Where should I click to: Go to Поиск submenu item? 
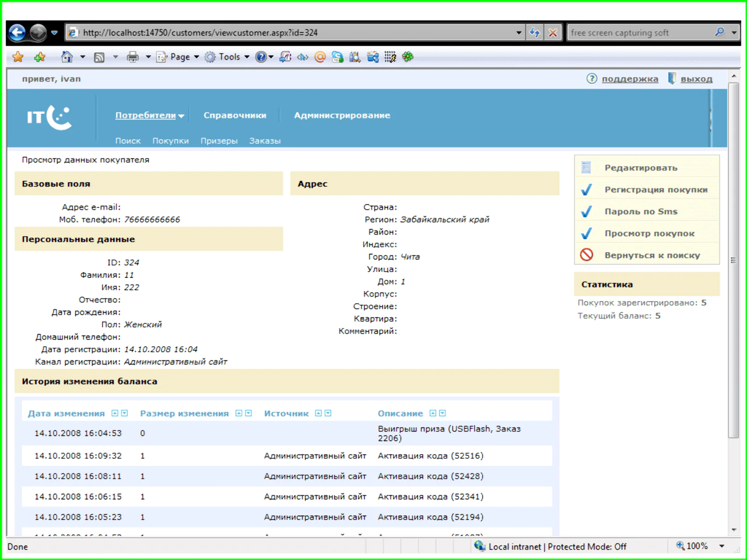(128, 140)
